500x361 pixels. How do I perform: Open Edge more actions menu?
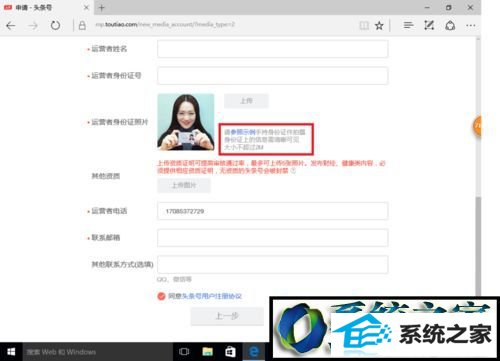471,26
